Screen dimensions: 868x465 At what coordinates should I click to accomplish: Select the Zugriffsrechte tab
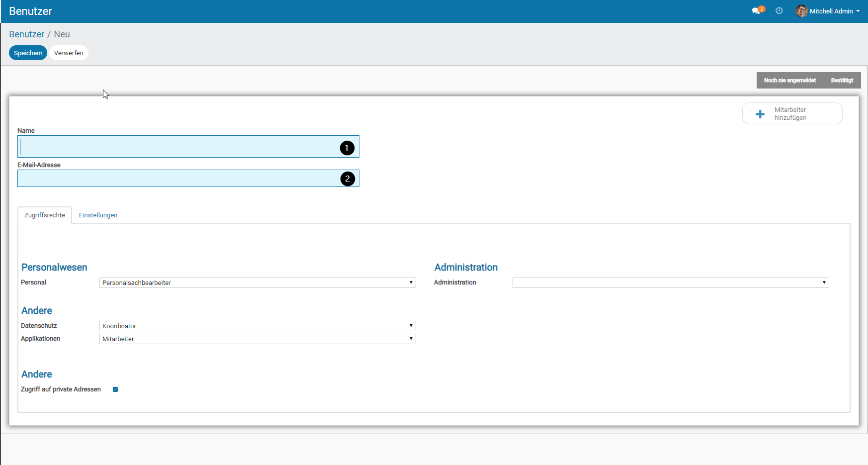[45, 215]
